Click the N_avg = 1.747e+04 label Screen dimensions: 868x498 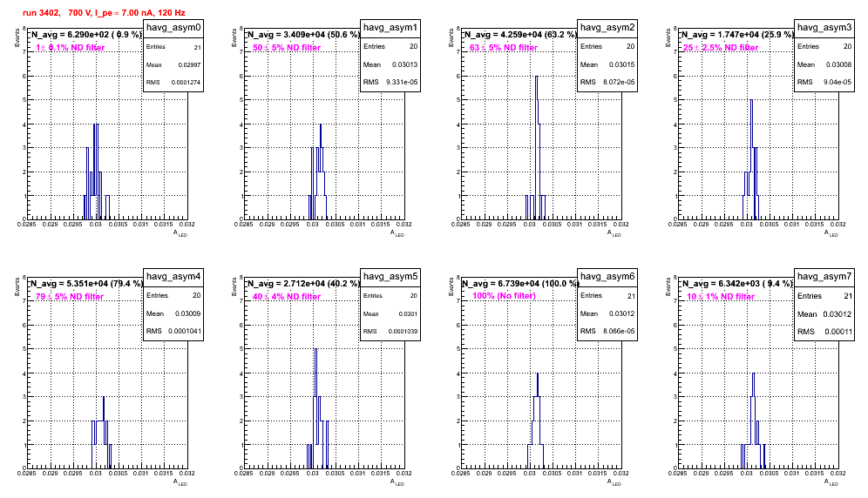coord(737,35)
